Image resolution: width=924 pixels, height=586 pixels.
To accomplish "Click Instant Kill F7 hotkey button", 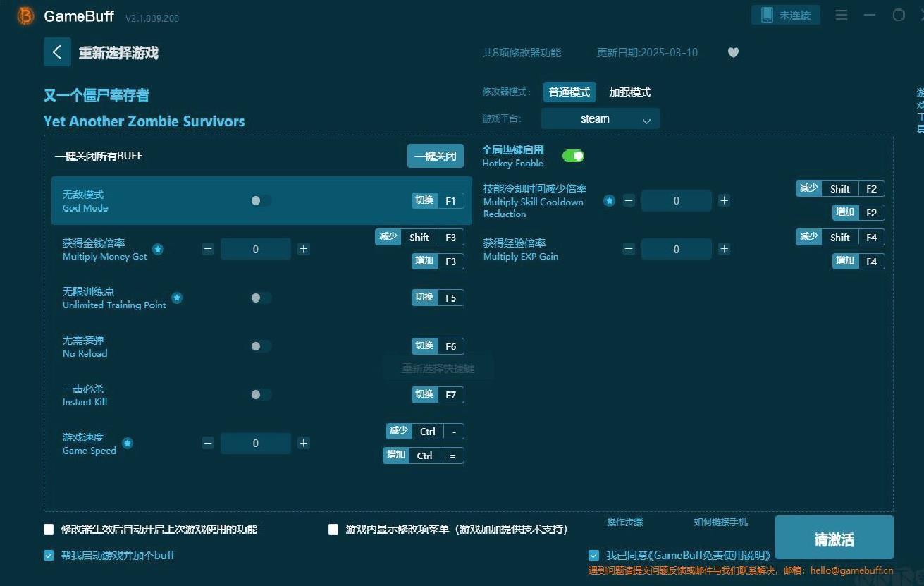I will click(x=438, y=394).
